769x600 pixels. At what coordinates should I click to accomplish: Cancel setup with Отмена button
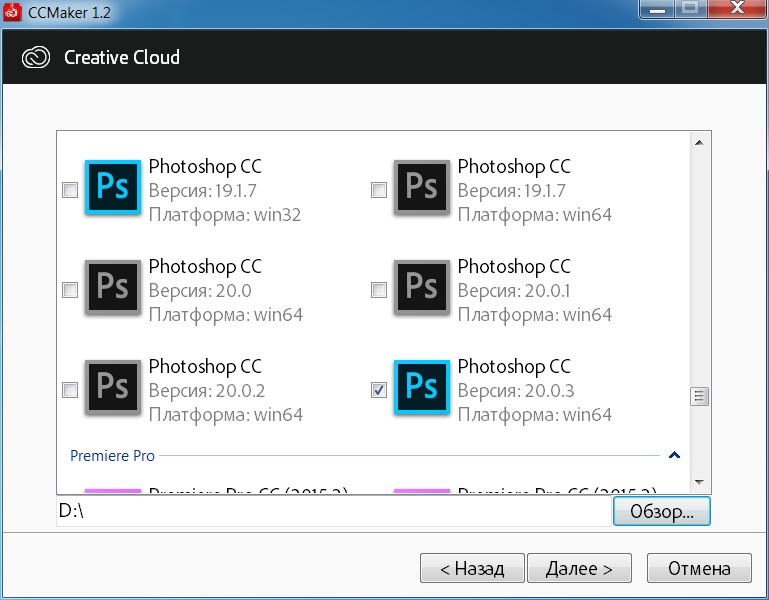tap(699, 568)
